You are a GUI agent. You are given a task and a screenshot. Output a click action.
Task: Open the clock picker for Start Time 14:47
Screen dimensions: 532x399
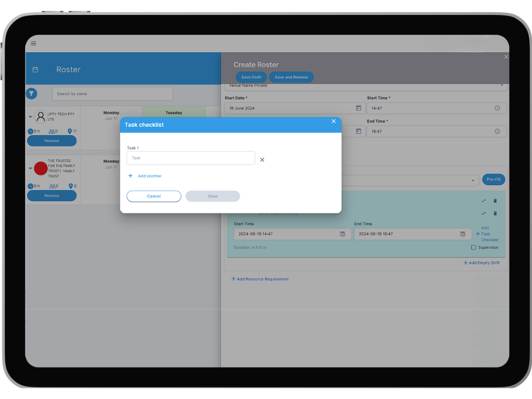click(x=498, y=108)
